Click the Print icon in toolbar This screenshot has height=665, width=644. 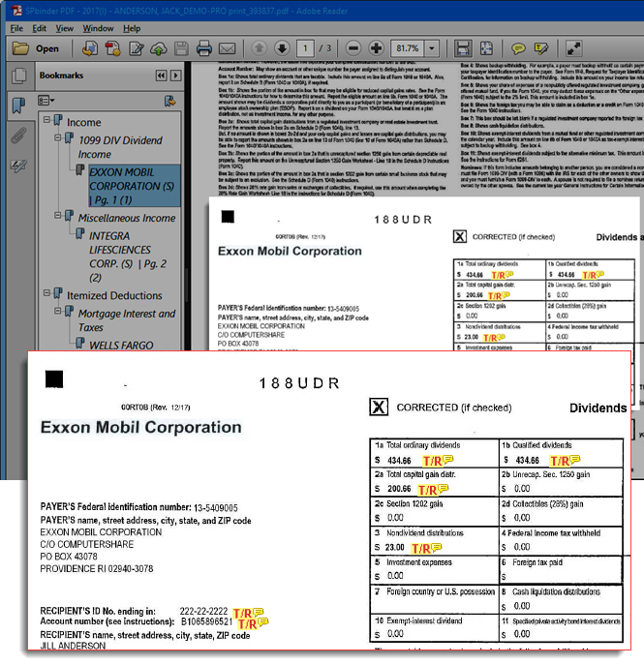point(203,48)
